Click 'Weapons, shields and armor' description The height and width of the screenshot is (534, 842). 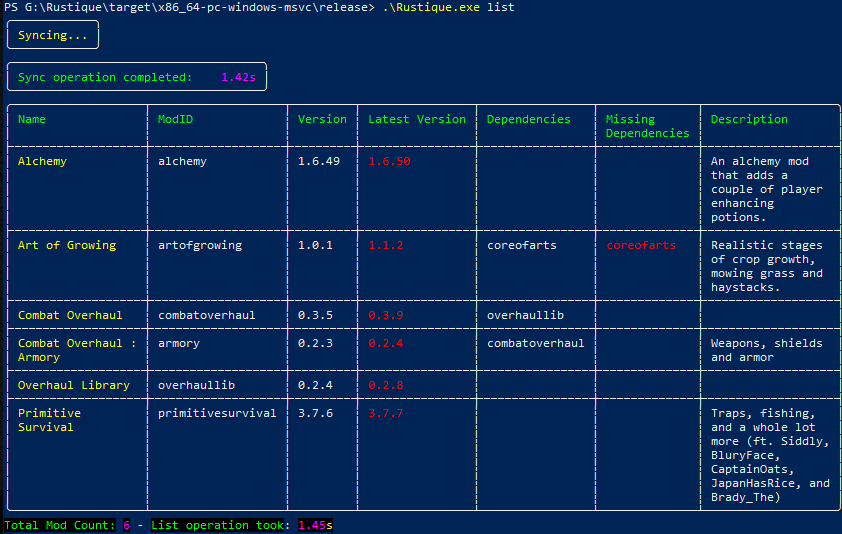click(766, 350)
